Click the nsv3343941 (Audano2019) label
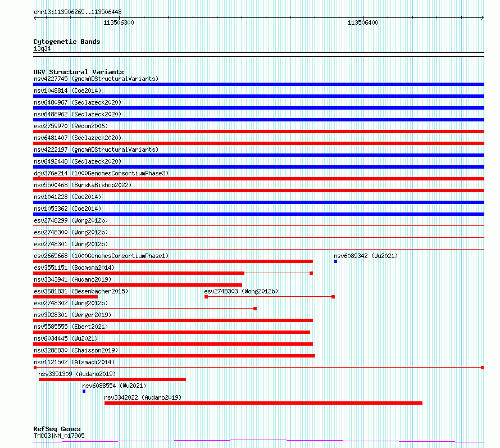The image size is (500, 448). pos(72,279)
